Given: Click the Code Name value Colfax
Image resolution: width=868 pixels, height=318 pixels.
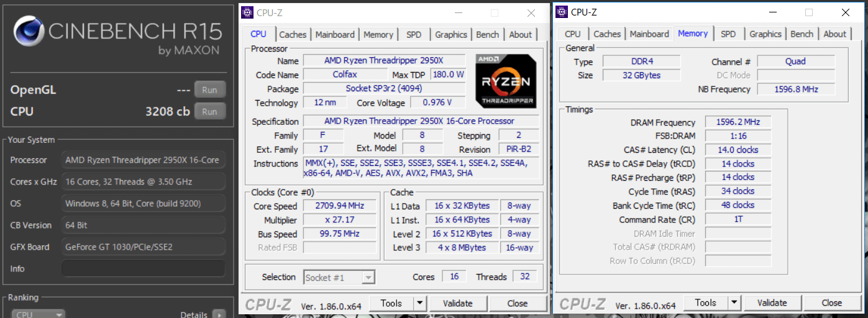Looking at the screenshot, I should (x=344, y=75).
